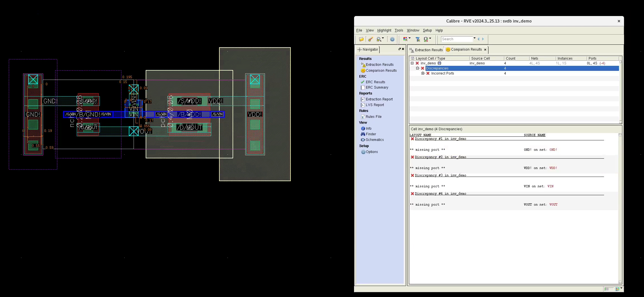The width and height of the screenshot is (644, 297).
Task: Open the Search history dropdown arrow
Action: coord(474,38)
